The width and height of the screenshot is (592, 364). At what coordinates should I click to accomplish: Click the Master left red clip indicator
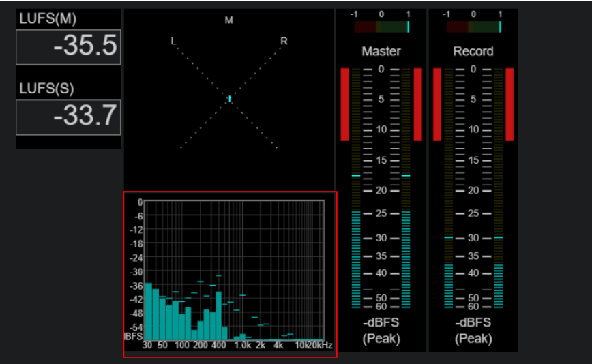click(344, 104)
